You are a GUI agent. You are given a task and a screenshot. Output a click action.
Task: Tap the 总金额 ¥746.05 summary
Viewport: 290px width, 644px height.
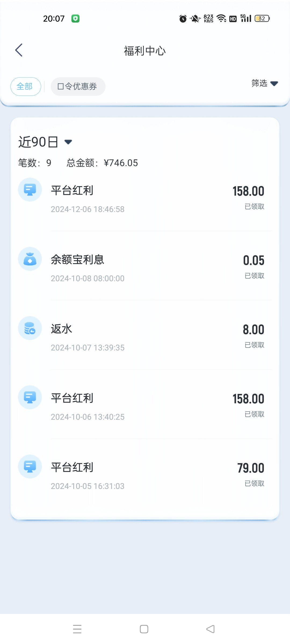click(102, 163)
